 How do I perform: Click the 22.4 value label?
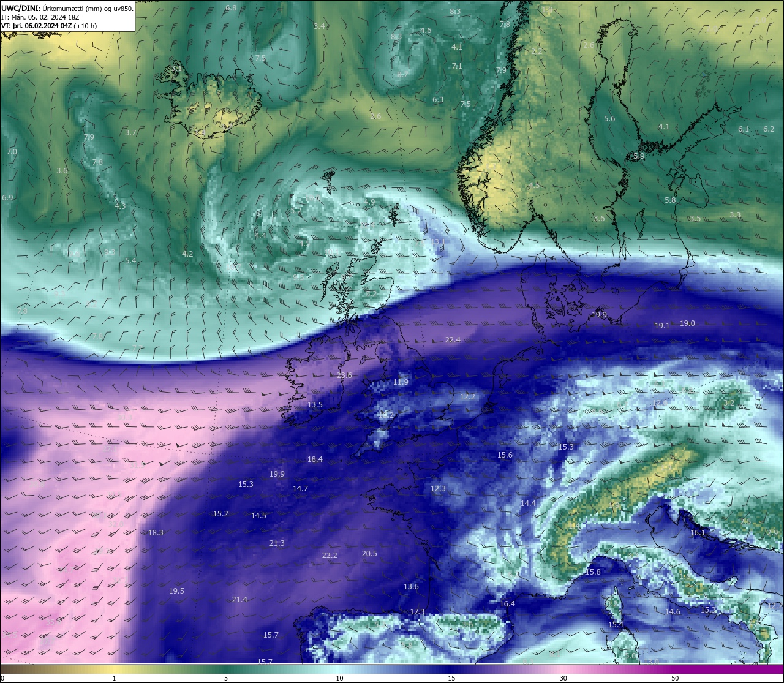coord(453,340)
